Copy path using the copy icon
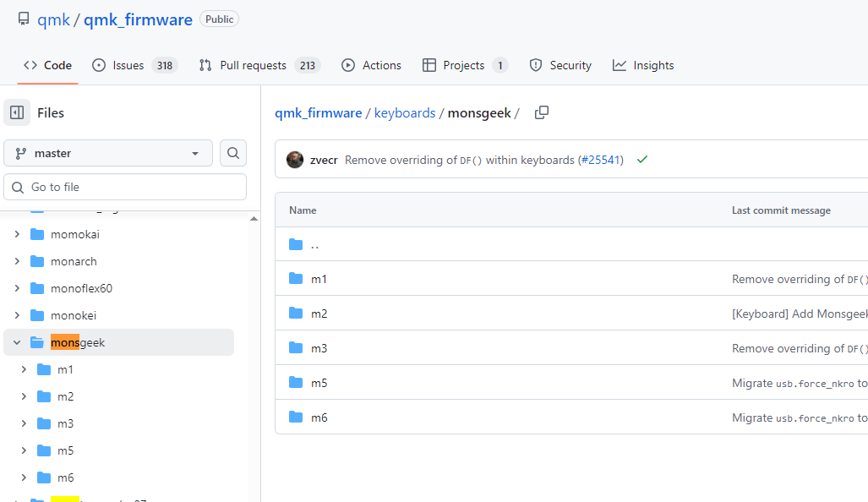The height and width of the screenshot is (502, 868). pos(542,112)
